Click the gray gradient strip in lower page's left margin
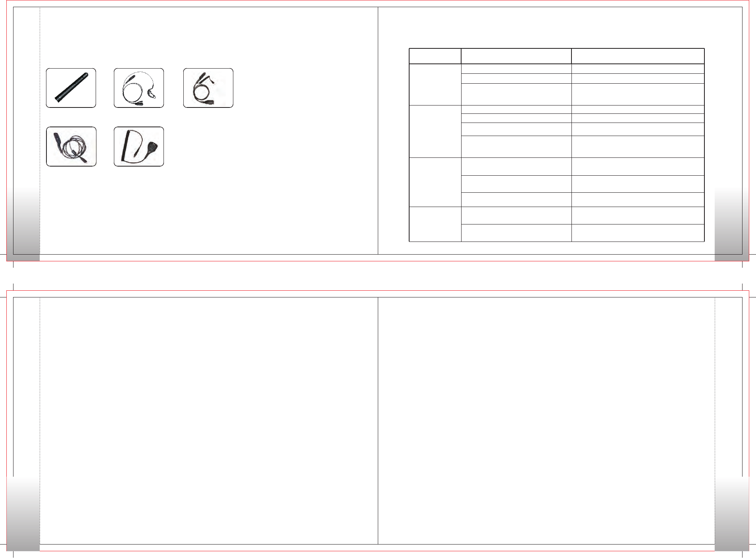Screen dimensions: 756x558 [x=23, y=514]
